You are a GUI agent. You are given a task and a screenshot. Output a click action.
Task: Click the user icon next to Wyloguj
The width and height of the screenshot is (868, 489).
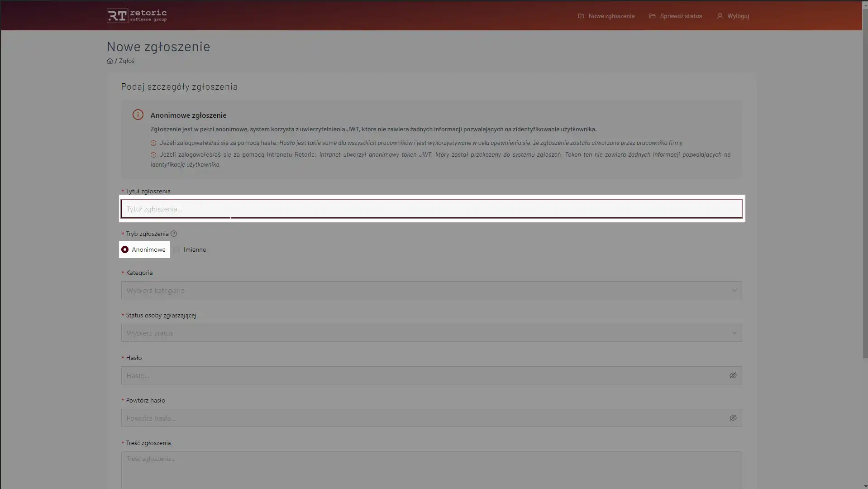(720, 16)
